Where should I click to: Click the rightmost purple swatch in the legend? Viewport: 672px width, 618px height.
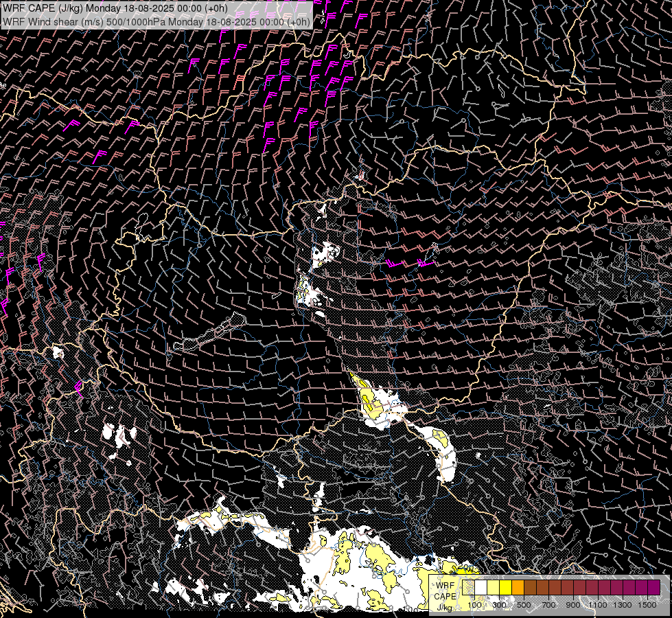coord(654,587)
